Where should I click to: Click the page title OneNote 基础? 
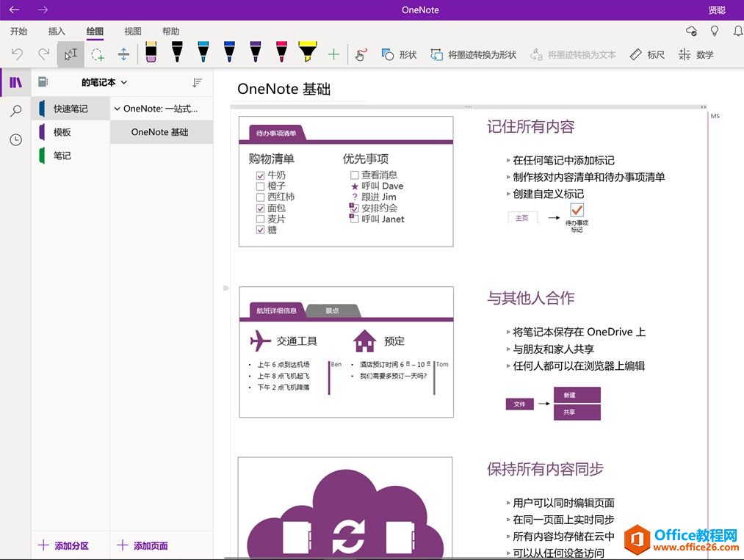(x=283, y=89)
